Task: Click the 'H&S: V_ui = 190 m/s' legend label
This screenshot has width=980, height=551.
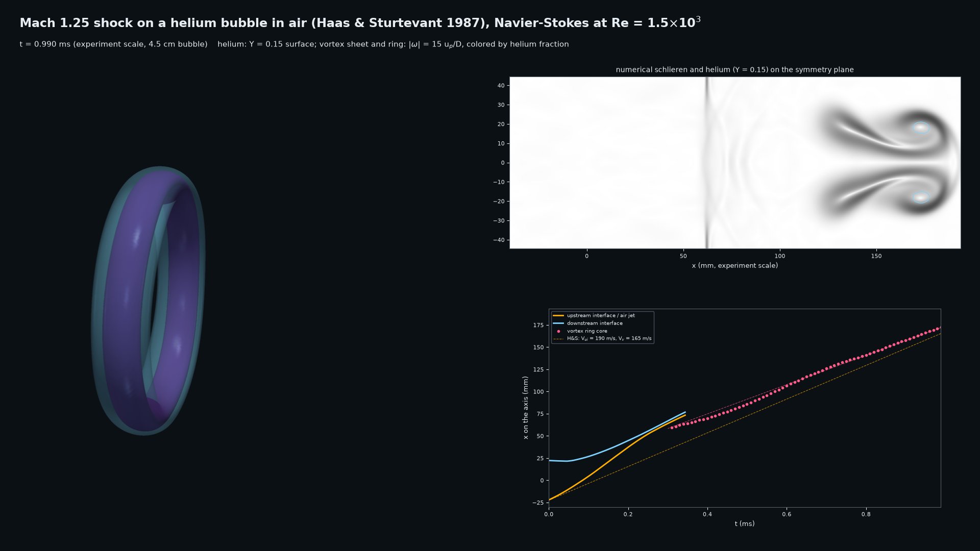Action: (609, 339)
